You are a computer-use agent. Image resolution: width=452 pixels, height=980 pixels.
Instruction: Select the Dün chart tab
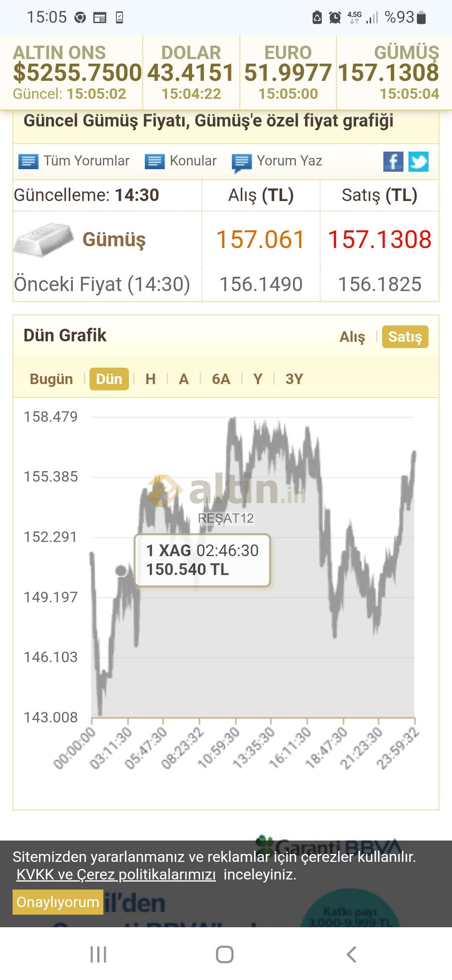point(109,379)
